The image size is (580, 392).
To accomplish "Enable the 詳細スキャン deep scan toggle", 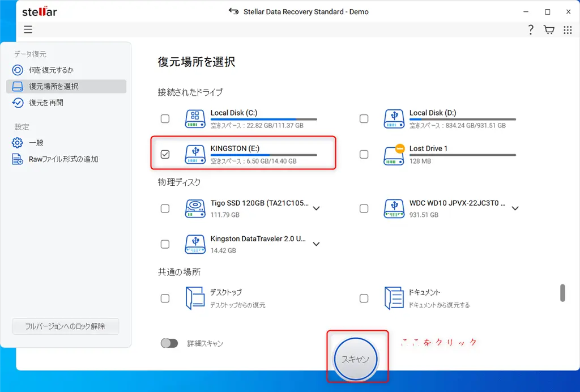I will 169,343.
